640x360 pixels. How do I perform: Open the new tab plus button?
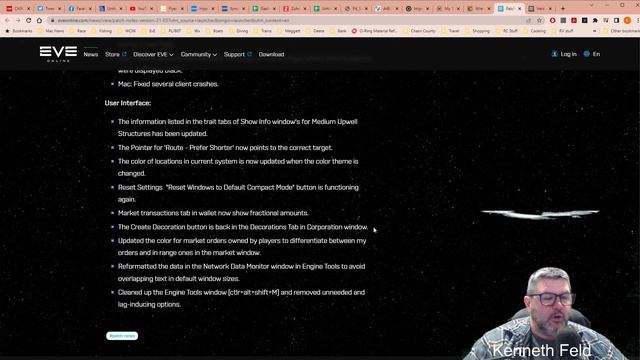[563, 8]
